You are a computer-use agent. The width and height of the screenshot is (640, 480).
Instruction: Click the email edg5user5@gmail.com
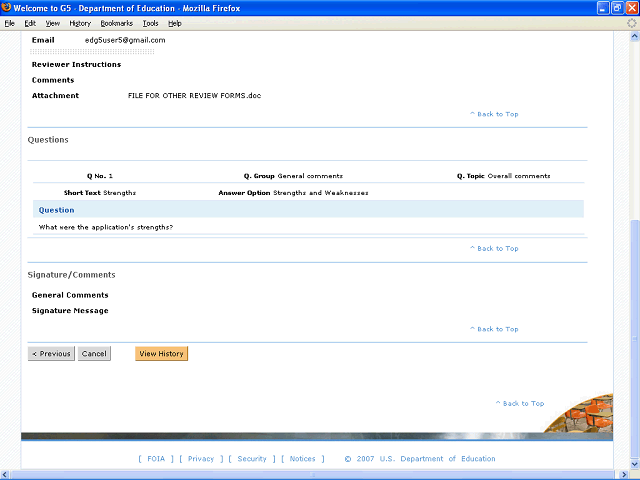tap(125, 40)
